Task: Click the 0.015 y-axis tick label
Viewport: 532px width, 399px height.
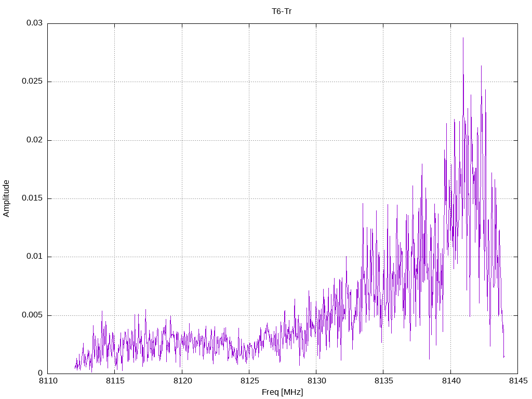Action: pos(33,198)
